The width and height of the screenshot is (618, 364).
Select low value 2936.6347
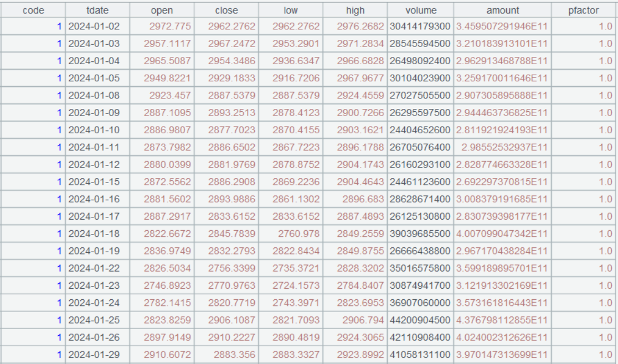tap(291, 61)
